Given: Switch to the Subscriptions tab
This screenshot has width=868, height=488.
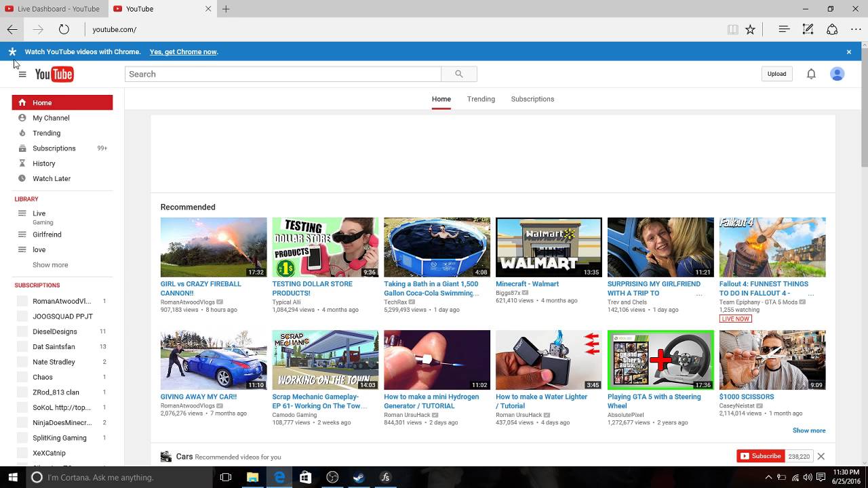Looking at the screenshot, I should (x=532, y=99).
